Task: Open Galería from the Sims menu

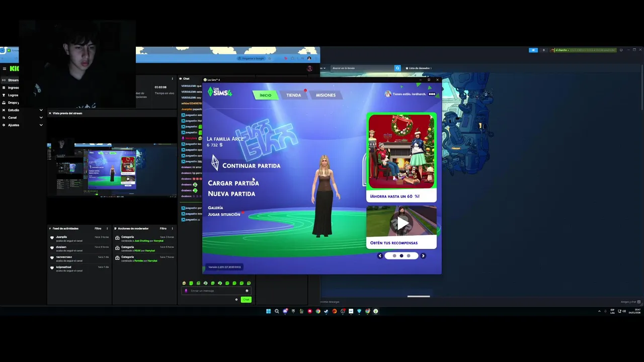Action: (x=215, y=208)
